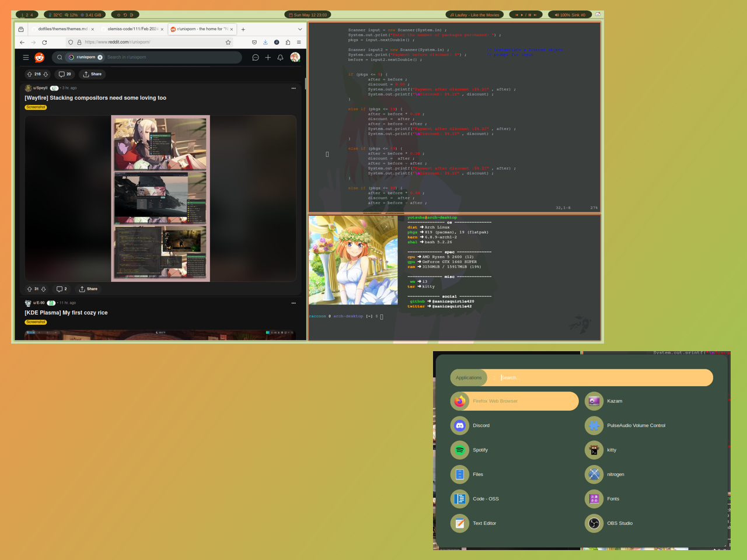This screenshot has width=747, height=560.
Task: Downvote the post with 216 points
Action: point(46,74)
